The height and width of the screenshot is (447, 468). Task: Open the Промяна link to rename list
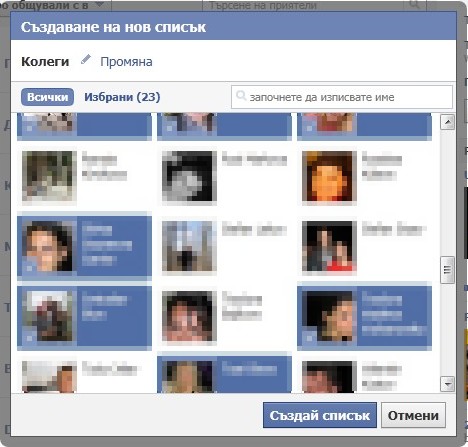(x=126, y=62)
